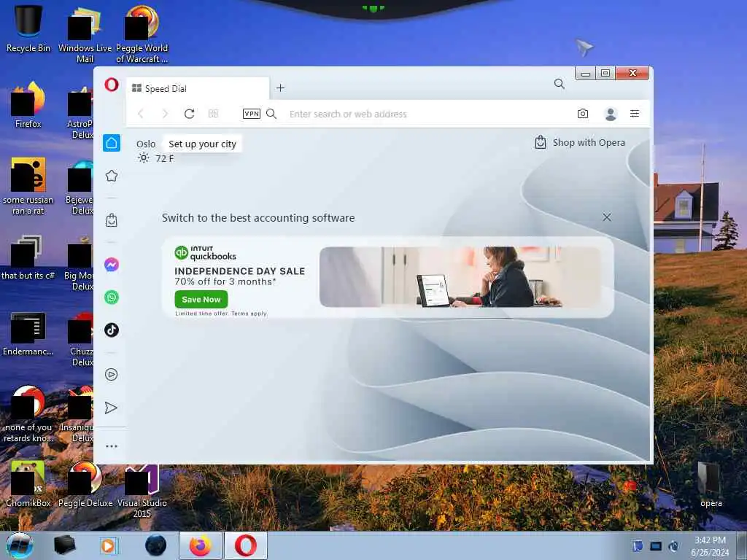Go back with the back arrow

pos(141,114)
